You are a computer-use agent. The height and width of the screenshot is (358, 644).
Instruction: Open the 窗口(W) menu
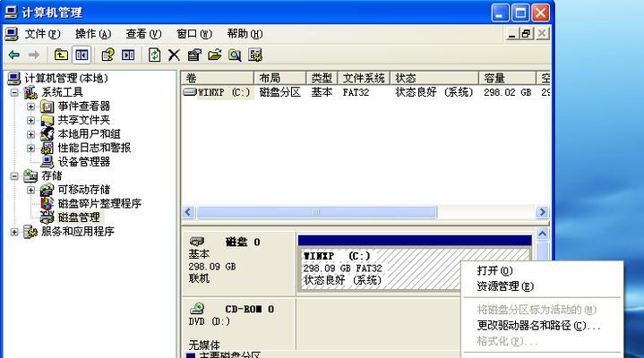194,34
